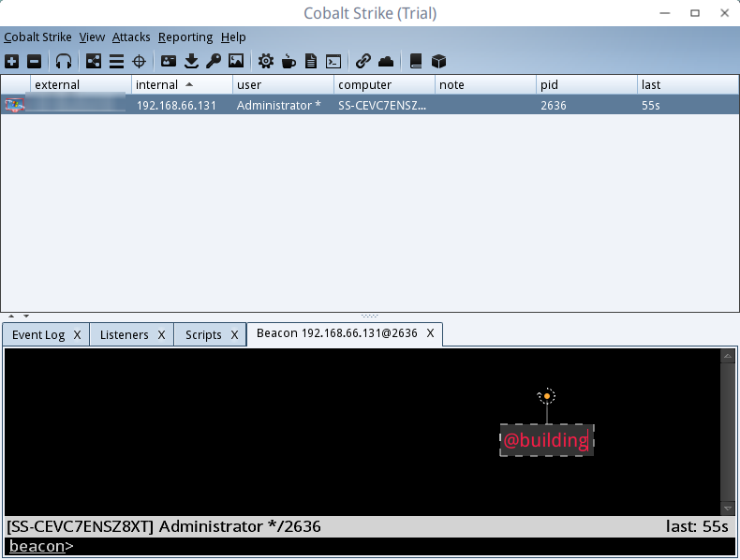Close the Beacon tab
This screenshot has width=740, height=560.
430,333
